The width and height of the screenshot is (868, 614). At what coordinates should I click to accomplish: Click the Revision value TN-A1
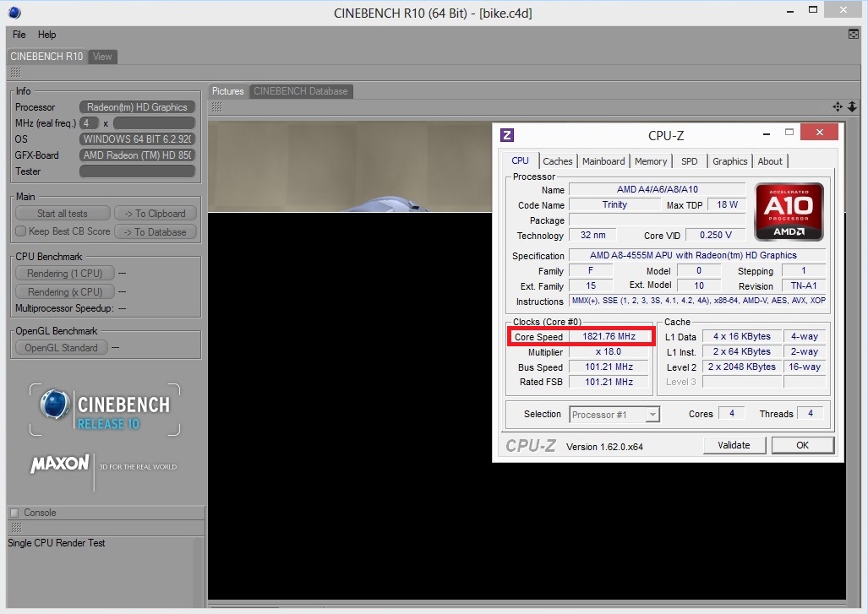[804, 286]
